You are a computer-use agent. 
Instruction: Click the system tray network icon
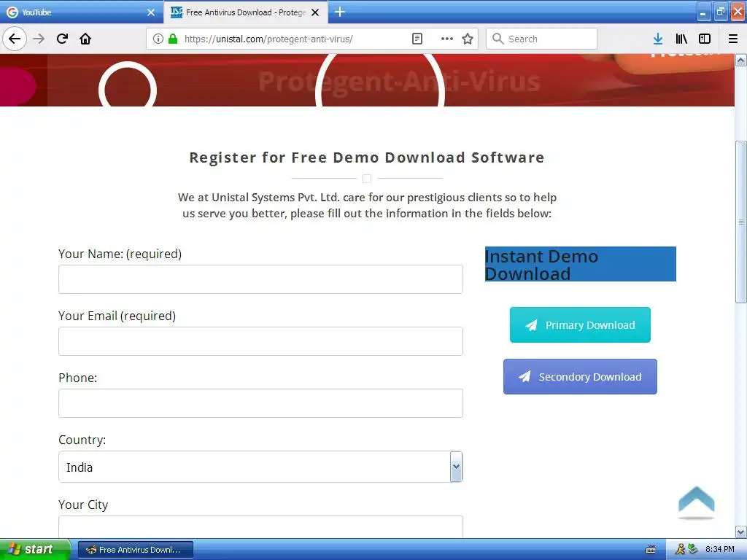[693, 550]
